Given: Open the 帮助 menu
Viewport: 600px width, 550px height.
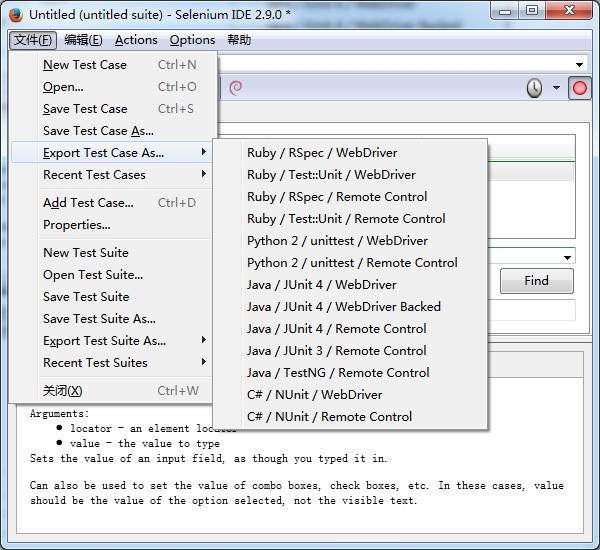Looking at the screenshot, I should tap(239, 40).
